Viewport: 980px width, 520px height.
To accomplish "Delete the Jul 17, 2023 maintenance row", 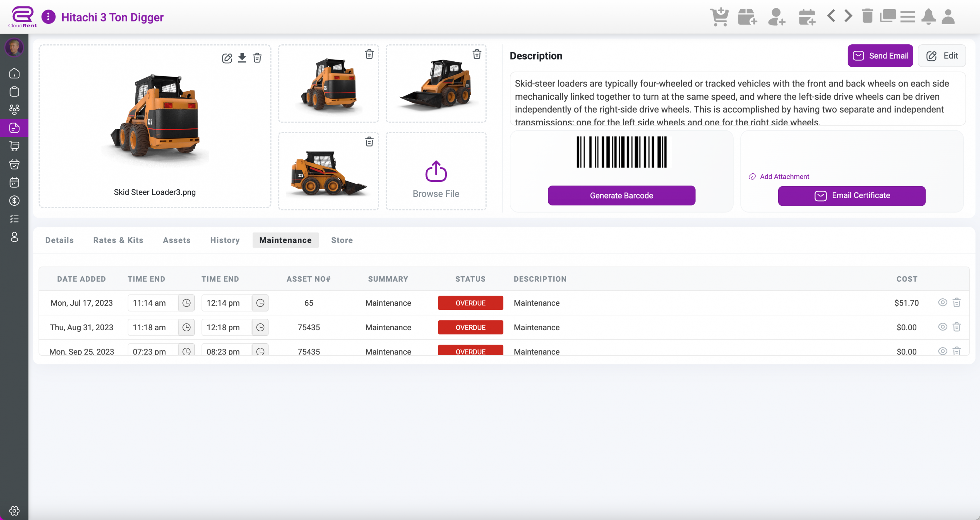I will 957,303.
